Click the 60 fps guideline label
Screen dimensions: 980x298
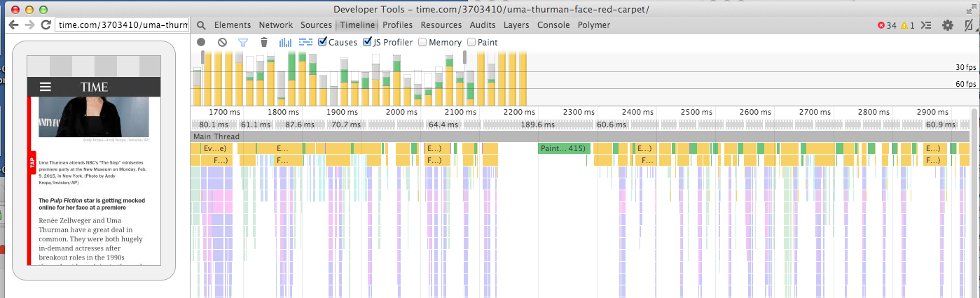(965, 84)
